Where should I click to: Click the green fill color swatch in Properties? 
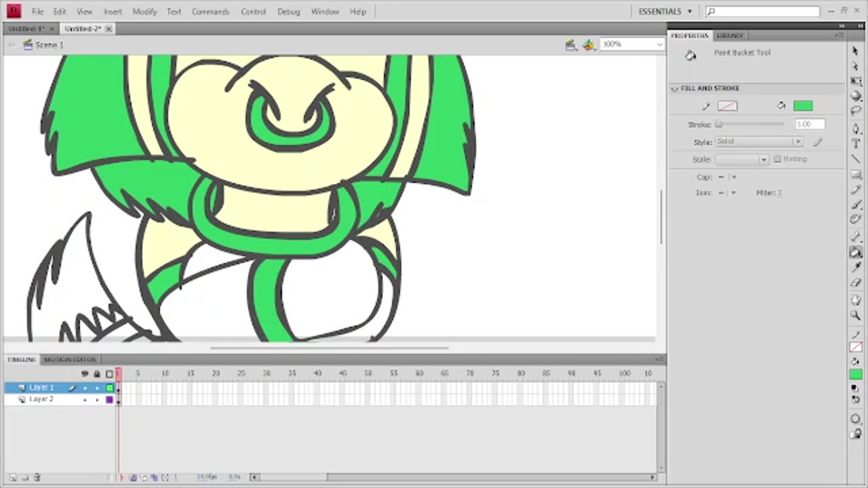coord(803,106)
